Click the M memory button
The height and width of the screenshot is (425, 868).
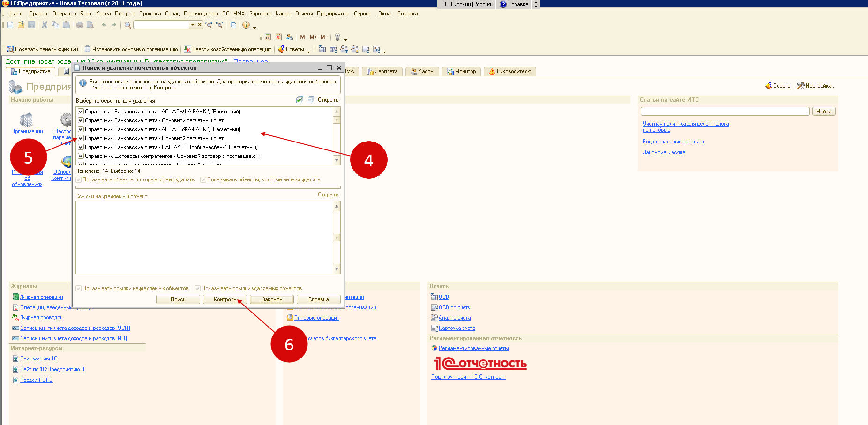[x=302, y=37]
